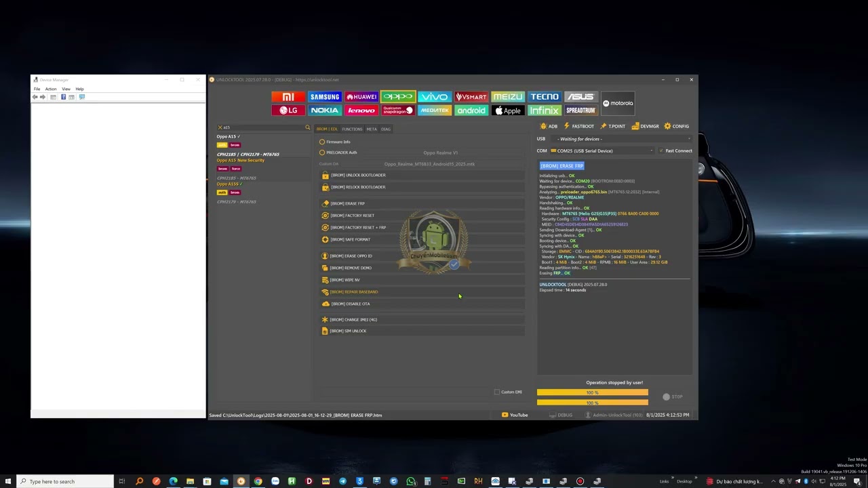Open the ADB tool
Image resolution: width=868 pixels, height=488 pixels.
[x=549, y=126]
